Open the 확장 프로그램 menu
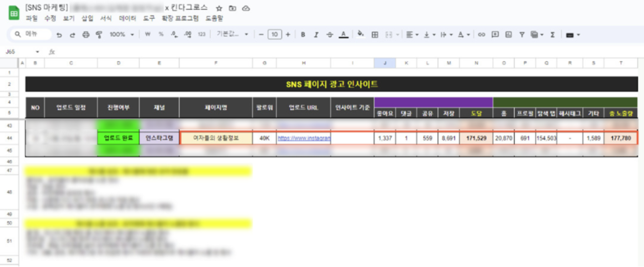This screenshot has height=267, width=644. (180, 18)
